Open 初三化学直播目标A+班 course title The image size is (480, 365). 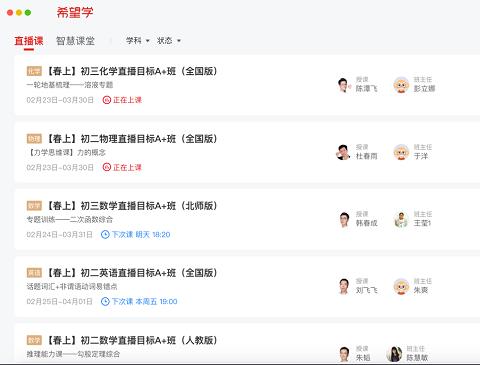132,71
